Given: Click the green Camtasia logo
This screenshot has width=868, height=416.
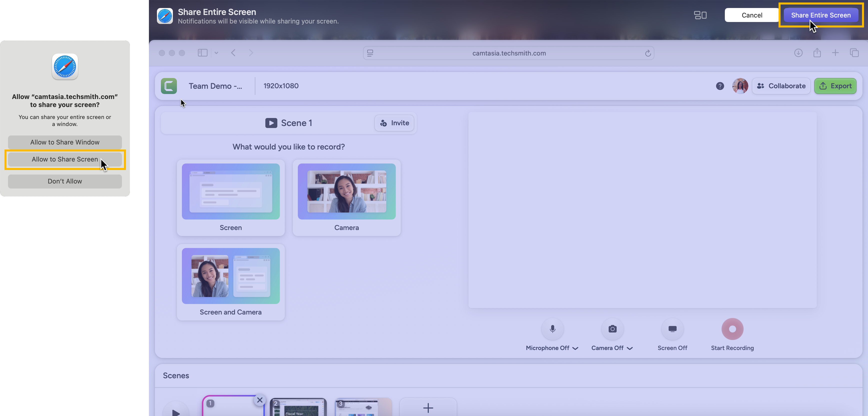Looking at the screenshot, I should pyautogui.click(x=169, y=86).
